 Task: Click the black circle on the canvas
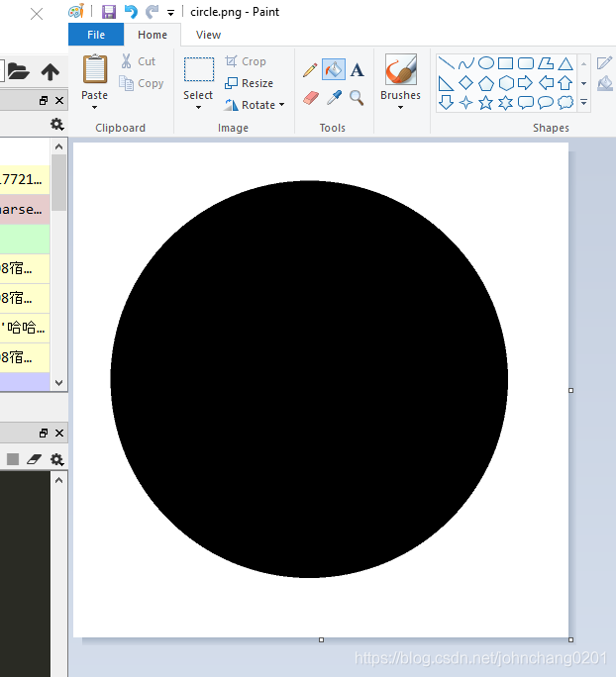(x=309, y=379)
